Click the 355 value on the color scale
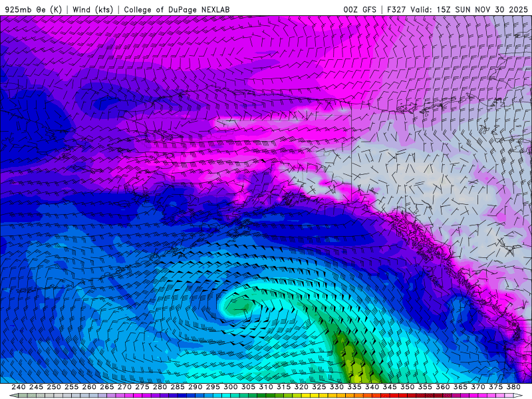The width and height of the screenshot is (532, 399). 424,387
